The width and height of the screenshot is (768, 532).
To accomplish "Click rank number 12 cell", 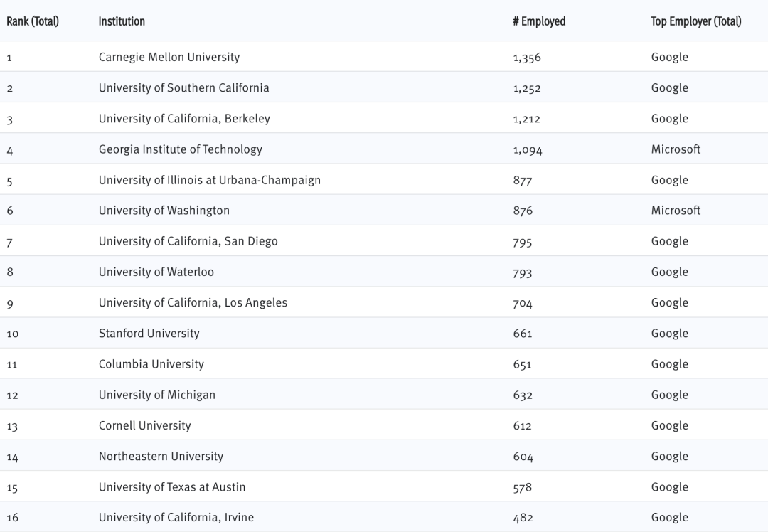I will (13, 396).
